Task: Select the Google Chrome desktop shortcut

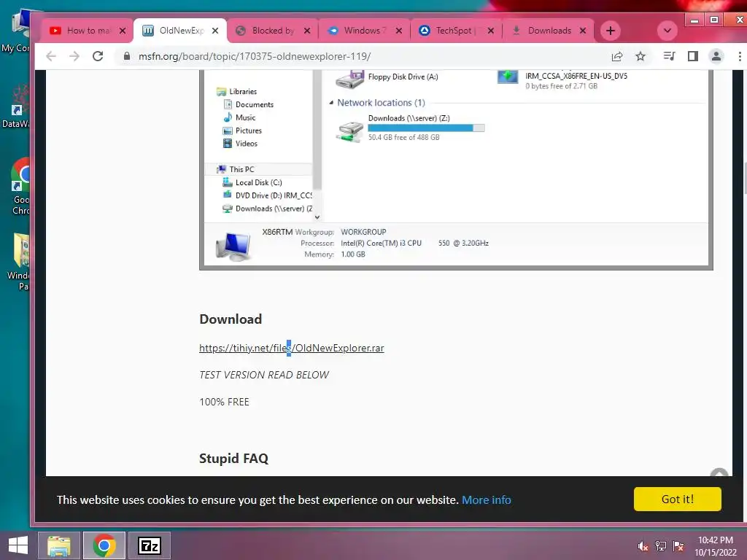Action: tap(18, 186)
